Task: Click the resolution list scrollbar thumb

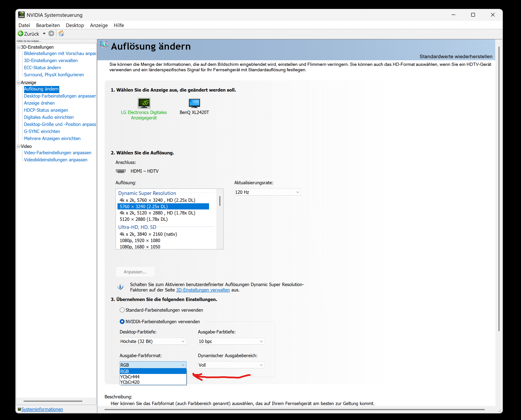Action: [x=220, y=201]
